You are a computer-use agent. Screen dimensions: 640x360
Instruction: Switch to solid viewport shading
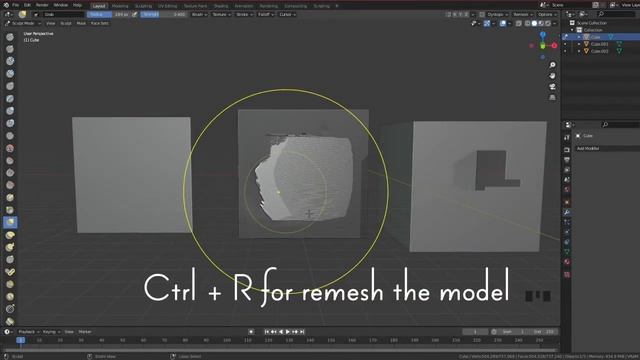[x=534, y=24]
